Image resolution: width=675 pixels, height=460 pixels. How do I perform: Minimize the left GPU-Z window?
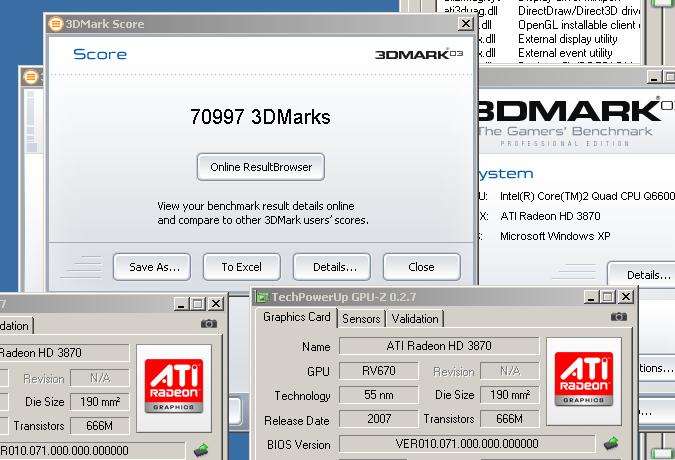(181, 304)
